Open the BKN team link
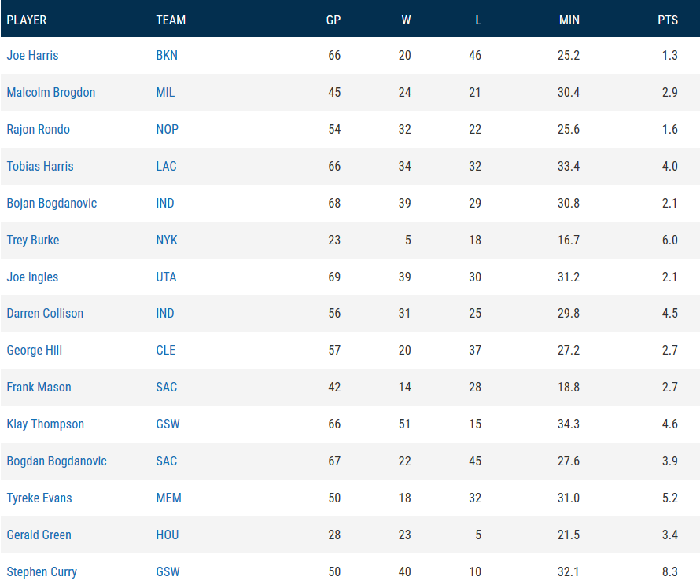The width and height of the screenshot is (700, 588). (x=167, y=56)
